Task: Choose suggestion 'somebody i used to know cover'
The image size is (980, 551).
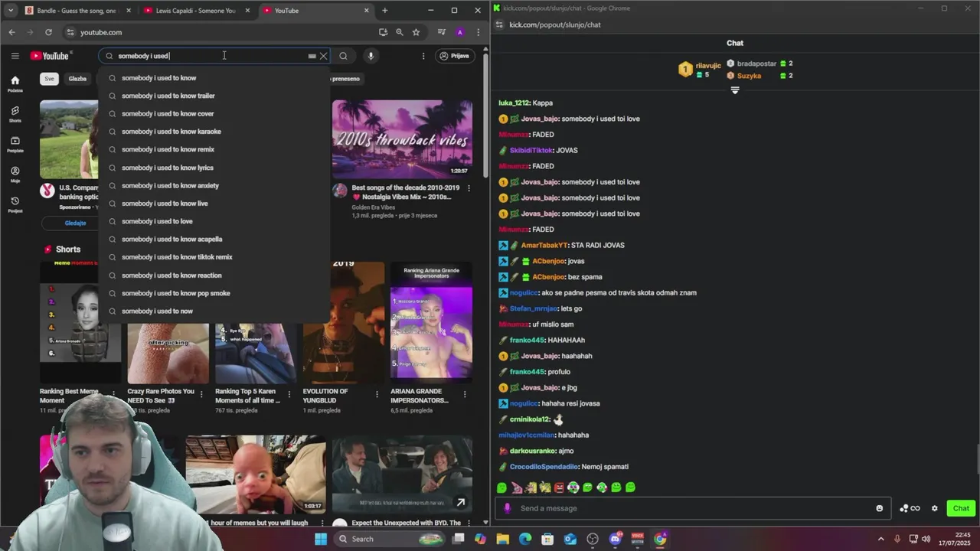Action: click(214, 114)
